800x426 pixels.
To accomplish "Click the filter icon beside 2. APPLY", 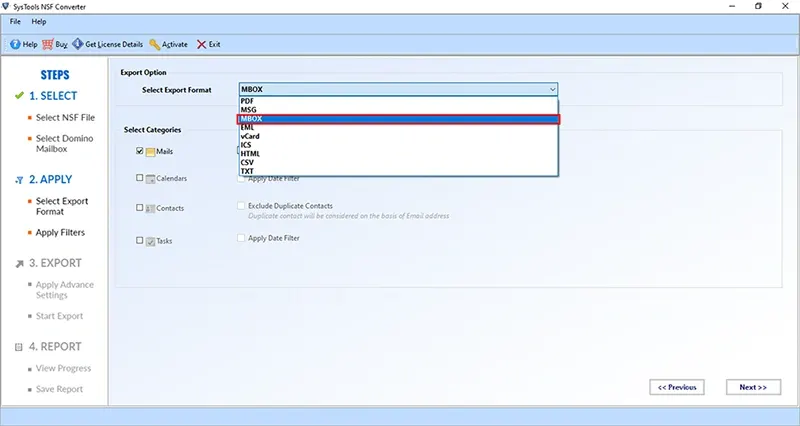I will pyautogui.click(x=19, y=180).
